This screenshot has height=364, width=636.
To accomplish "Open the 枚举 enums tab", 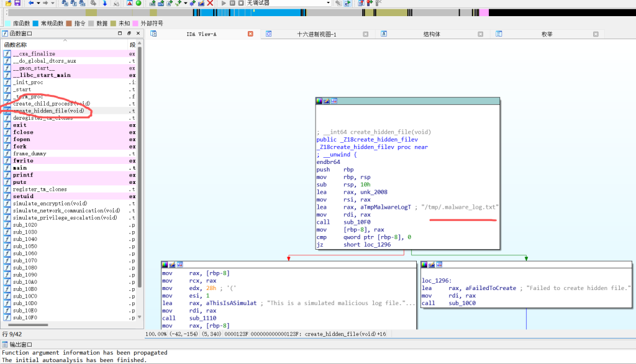I will [547, 34].
